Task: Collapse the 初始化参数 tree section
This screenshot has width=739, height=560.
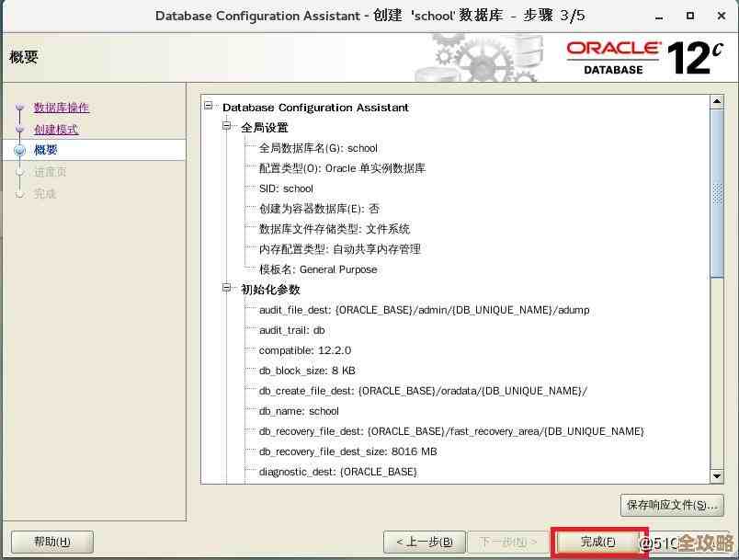Action: coord(225,290)
